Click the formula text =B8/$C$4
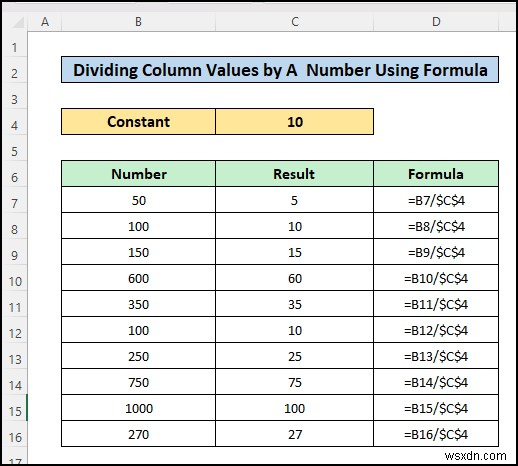518x466 pixels. pyautogui.click(x=436, y=226)
